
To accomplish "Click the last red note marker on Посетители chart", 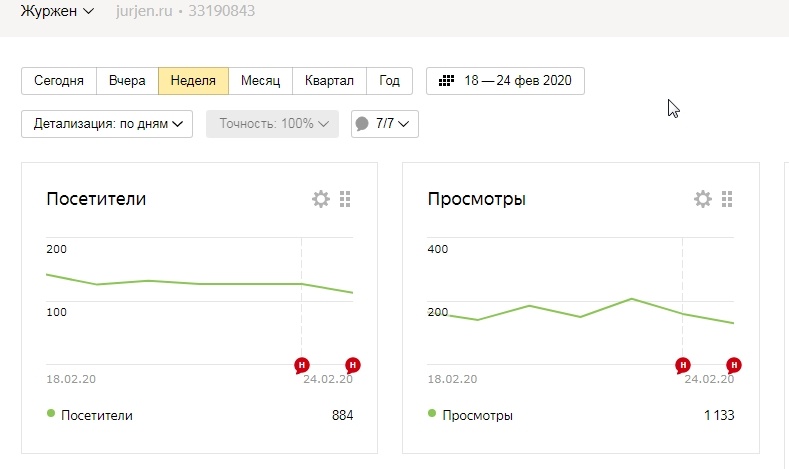I will point(352,364).
